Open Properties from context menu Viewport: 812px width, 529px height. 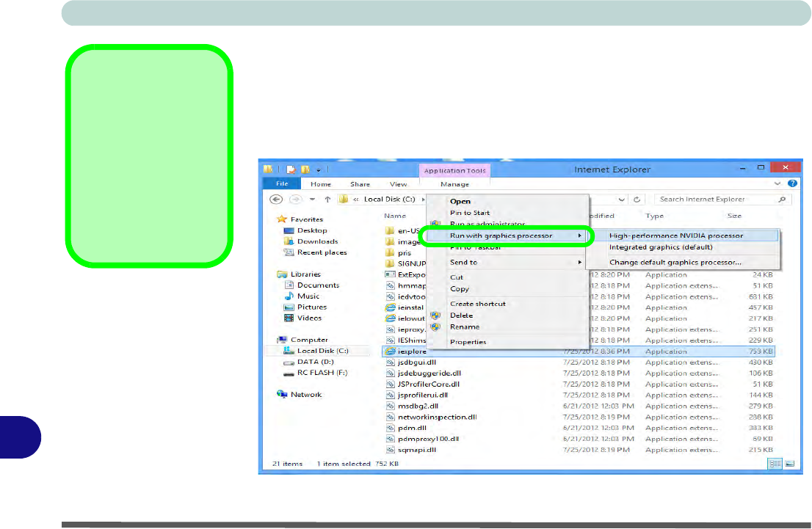click(468, 342)
